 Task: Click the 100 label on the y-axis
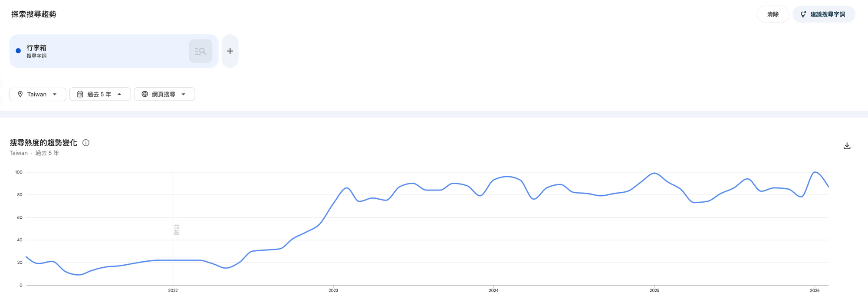pyautogui.click(x=19, y=172)
